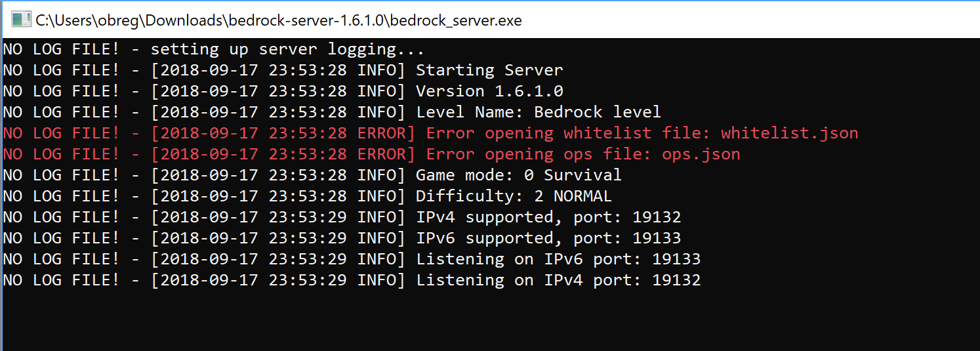Image resolution: width=980 pixels, height=351 pixels.
Task: Click the "Difficulty: 2 NORMAL" text
Action: tap(514, 196)
